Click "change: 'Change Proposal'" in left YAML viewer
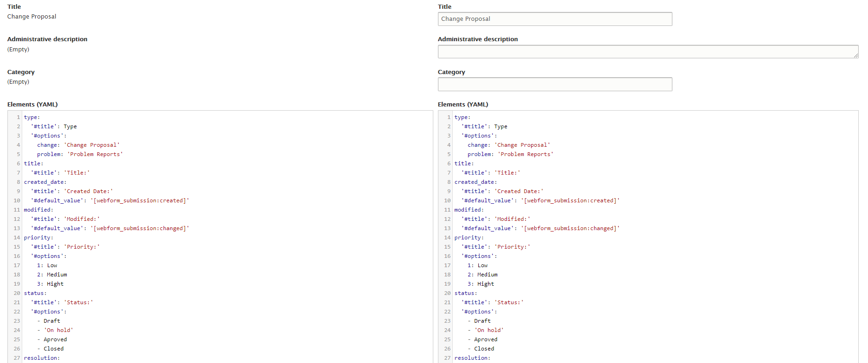Screen dimensions: 868x363 [78, 145]
